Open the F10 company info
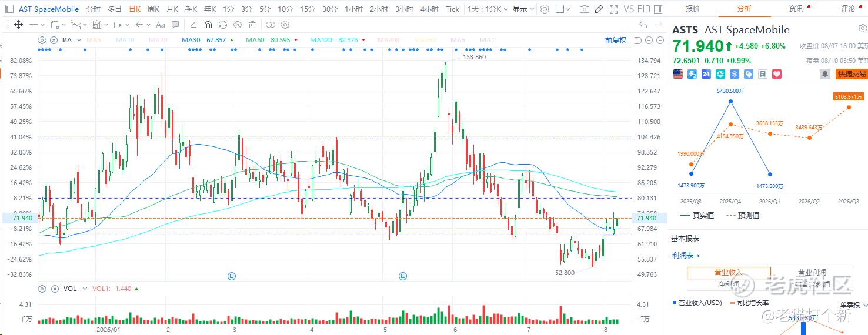 tap(644, 9)
